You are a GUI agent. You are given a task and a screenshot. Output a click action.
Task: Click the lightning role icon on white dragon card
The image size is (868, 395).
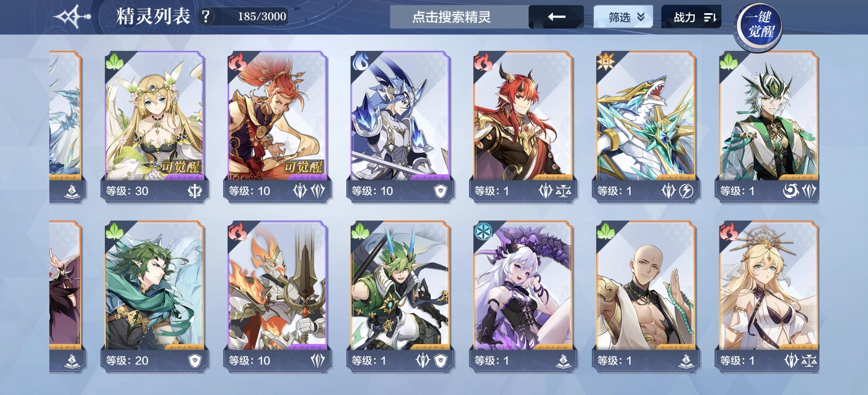click(x=686, y=191)
